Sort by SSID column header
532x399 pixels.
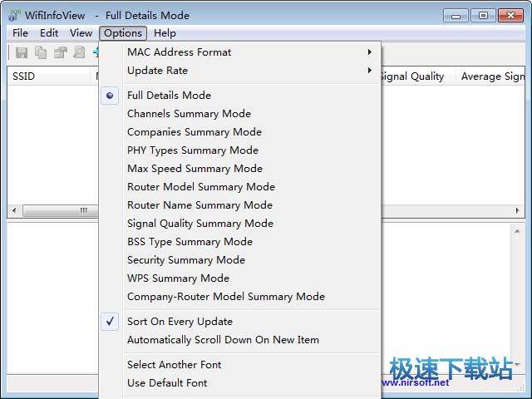coord(49,76)
